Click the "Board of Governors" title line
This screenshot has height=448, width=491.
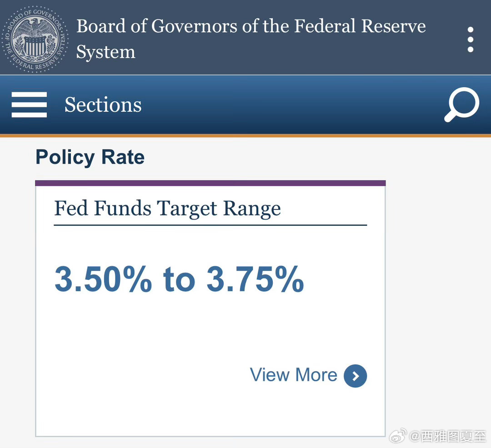tap(251, 26)
